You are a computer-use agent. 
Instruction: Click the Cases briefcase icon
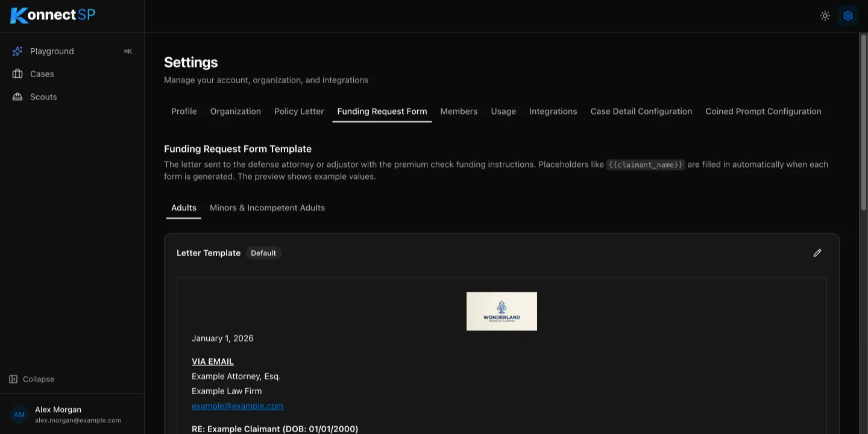(17, 74)
